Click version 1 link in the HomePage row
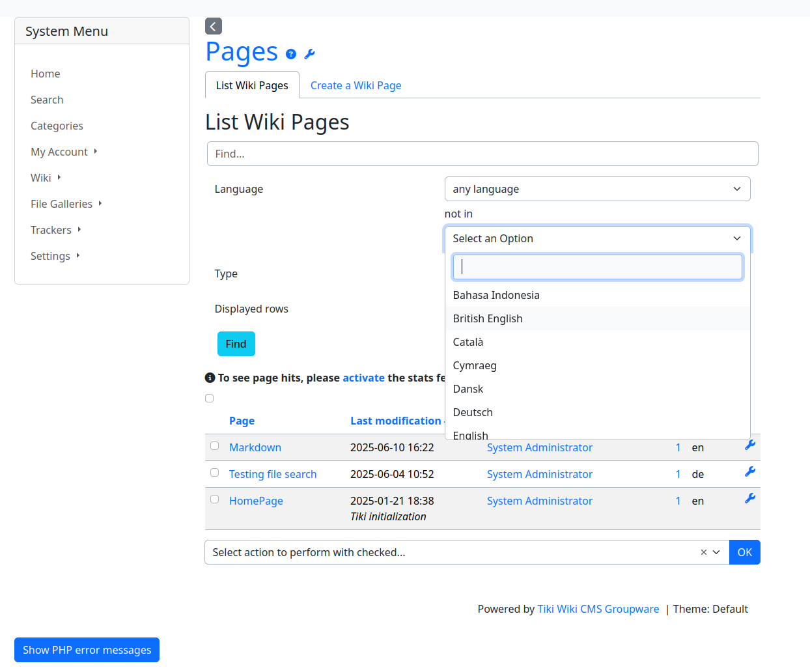 [x=678, y=501]
